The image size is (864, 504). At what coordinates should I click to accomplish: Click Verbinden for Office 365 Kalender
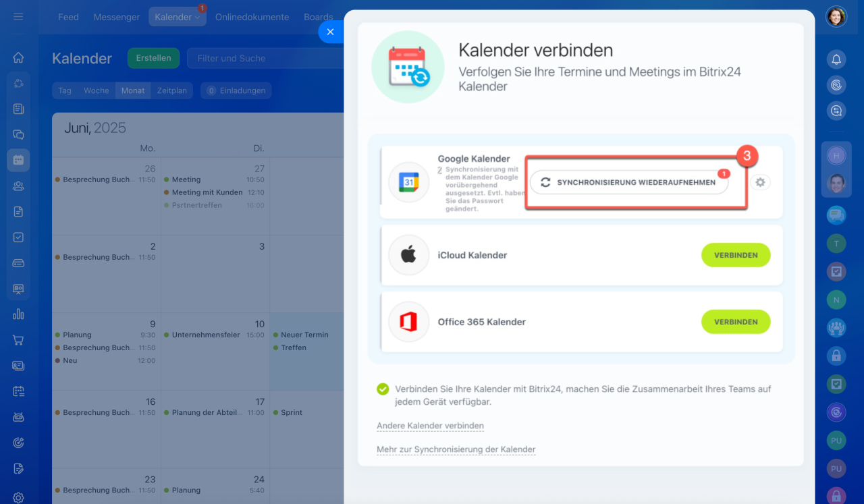[x=736, y=322]
